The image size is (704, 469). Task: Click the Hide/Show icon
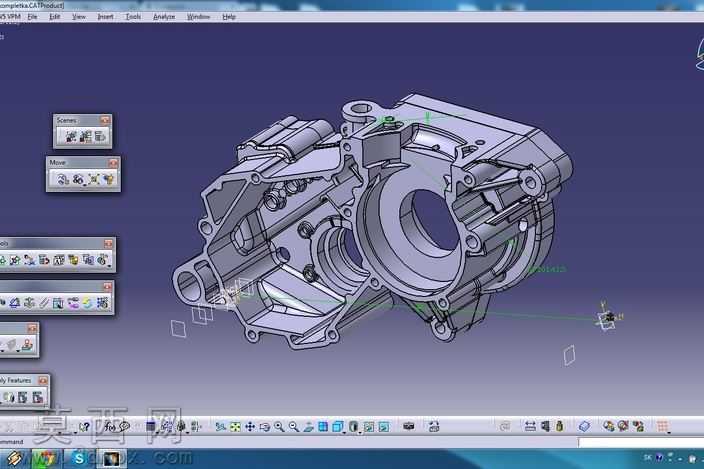pyautogui.click(x=369, y=427)
